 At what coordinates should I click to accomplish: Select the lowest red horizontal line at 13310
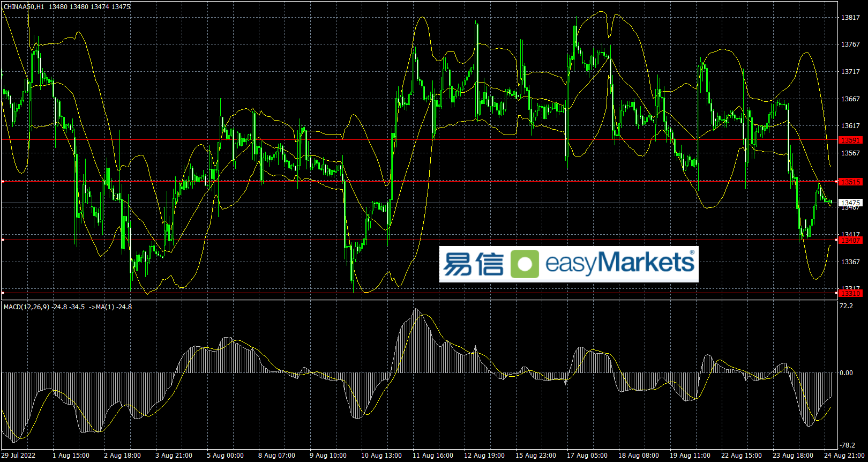click(420, 293)
